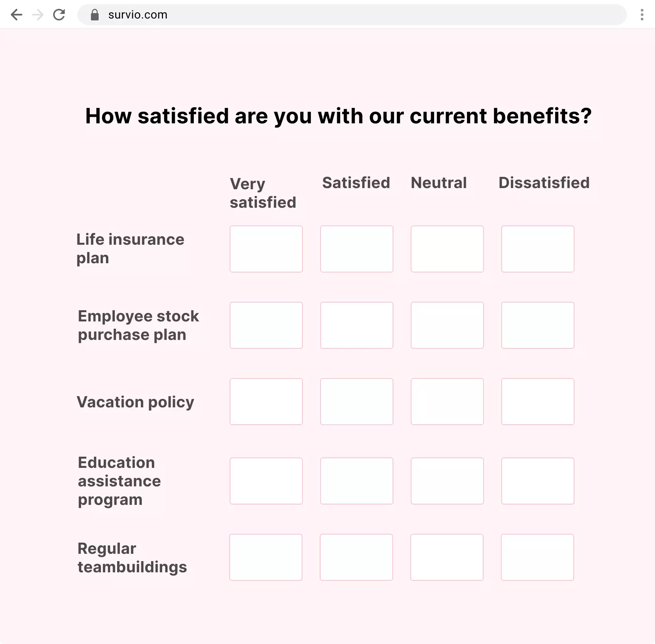Choose Neutral for Employee stock purchase plan
Screen dimensions: 655x644
[x=447, y=325]
